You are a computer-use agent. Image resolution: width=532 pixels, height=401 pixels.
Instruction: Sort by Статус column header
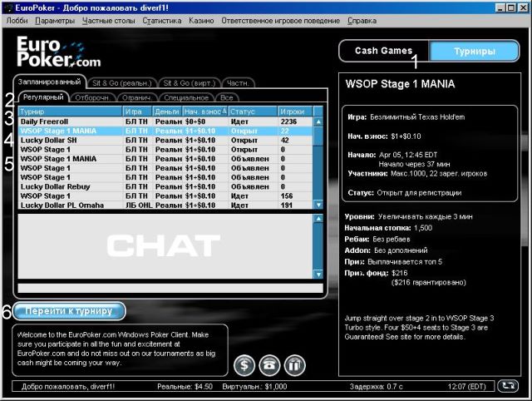[253, 111]
